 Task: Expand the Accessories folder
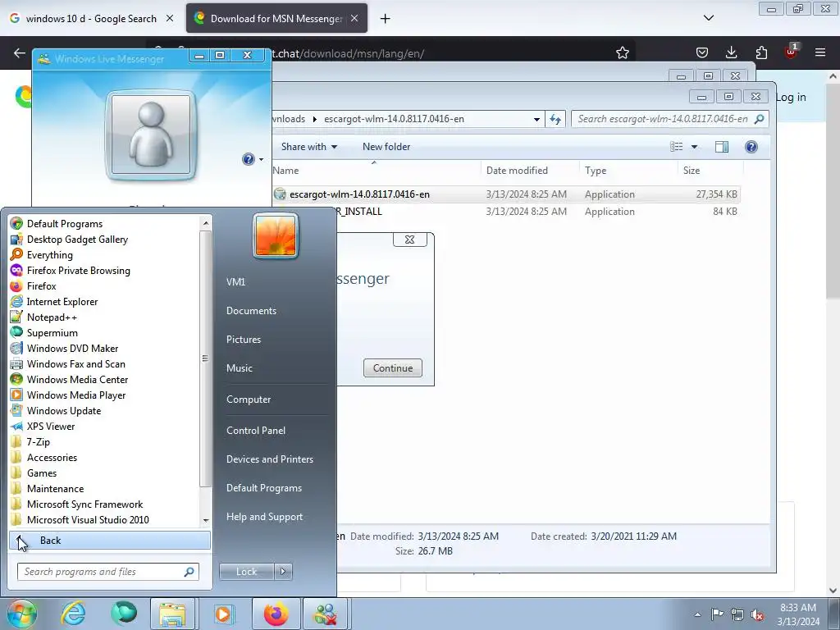click(x=52, y=458)
